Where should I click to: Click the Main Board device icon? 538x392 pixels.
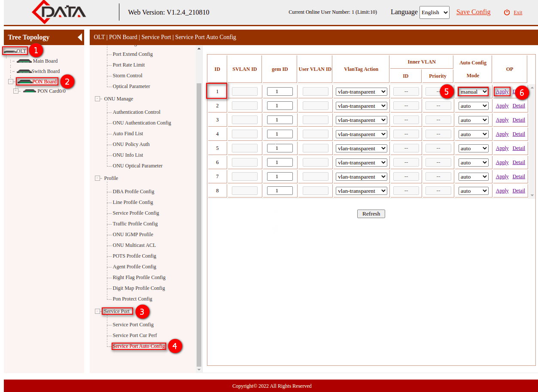(25, 61)
